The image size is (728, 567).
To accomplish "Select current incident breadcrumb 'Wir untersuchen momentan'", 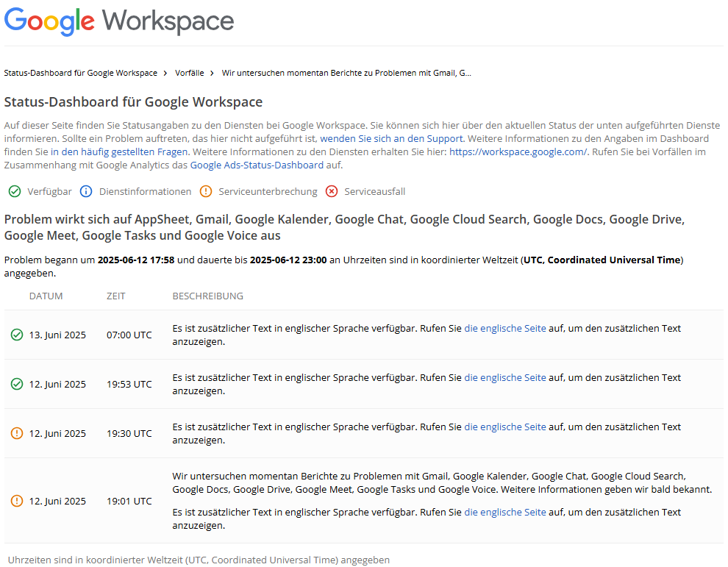I will 346,73.
